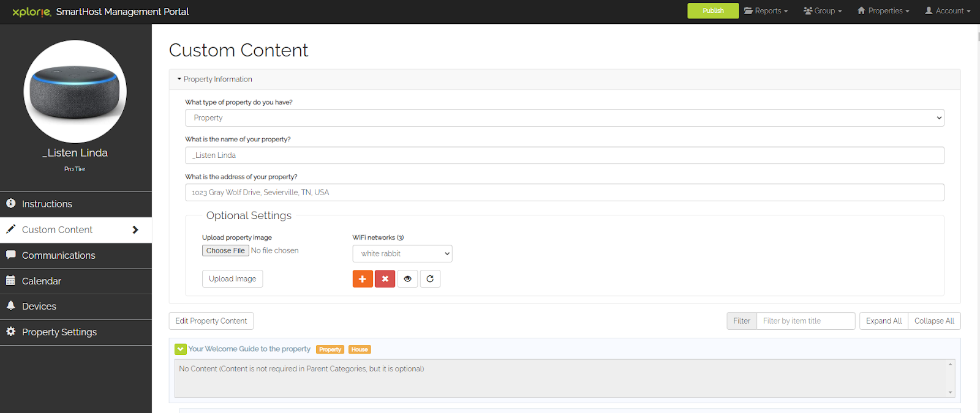The height and width of the screenshot is (413, 980).
Task: Click the Filter button
Action: tap(742, 321)
